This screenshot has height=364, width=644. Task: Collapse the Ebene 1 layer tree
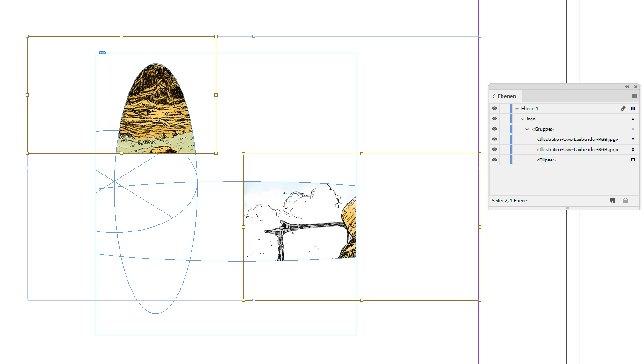517,109
